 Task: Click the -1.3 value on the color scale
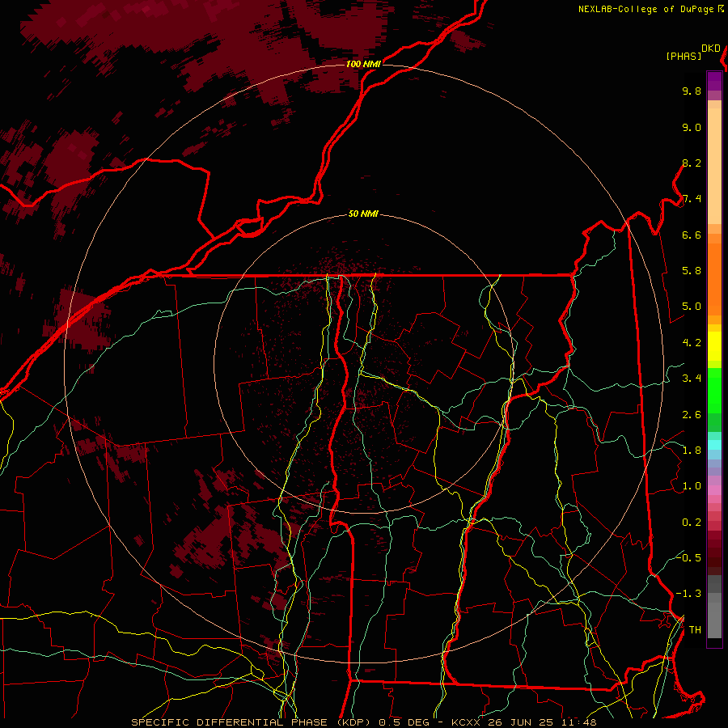point(689,594)
